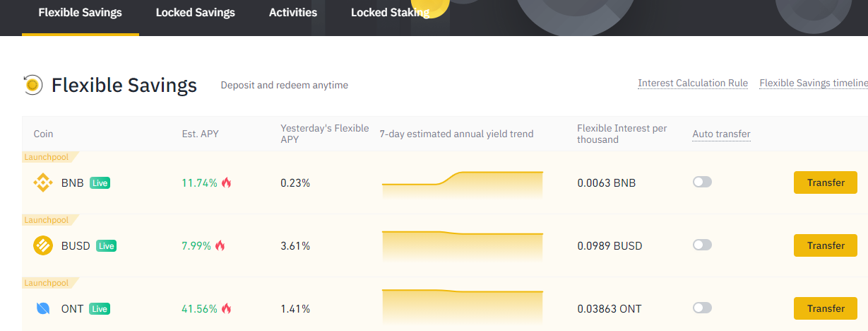Toggle auto transfer switch for ONT

[x=702, y=308]
